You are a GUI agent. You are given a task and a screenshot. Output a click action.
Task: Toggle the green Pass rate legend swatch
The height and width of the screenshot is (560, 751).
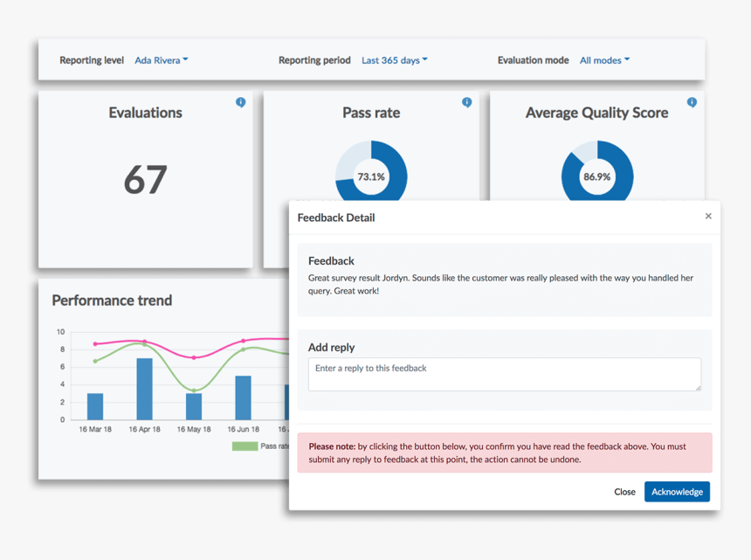click(245, 446)
